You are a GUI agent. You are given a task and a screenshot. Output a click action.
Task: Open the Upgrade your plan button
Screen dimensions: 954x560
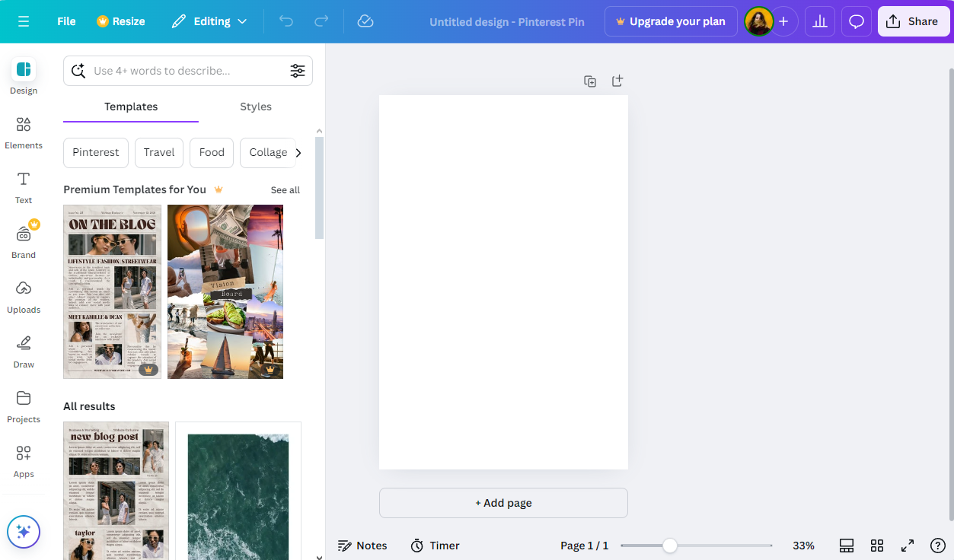tap(671, 21)
